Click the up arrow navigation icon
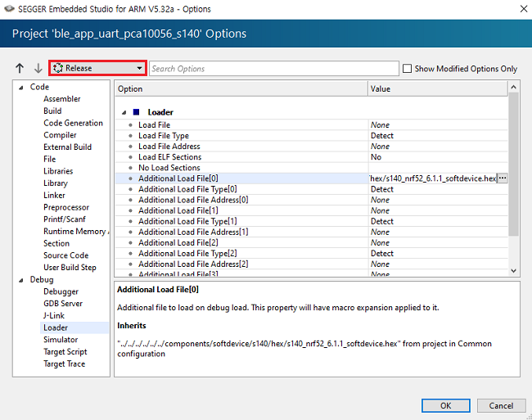 (x=20, y=68)
